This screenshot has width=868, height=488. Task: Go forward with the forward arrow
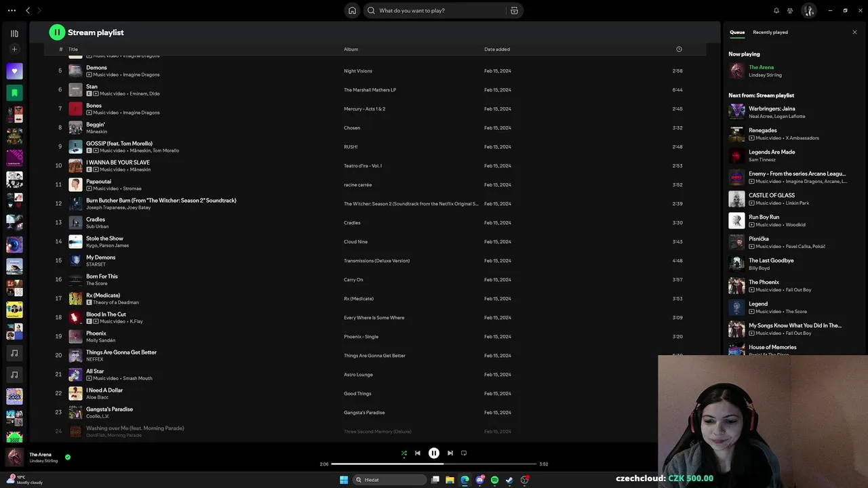tap(39, 10)
